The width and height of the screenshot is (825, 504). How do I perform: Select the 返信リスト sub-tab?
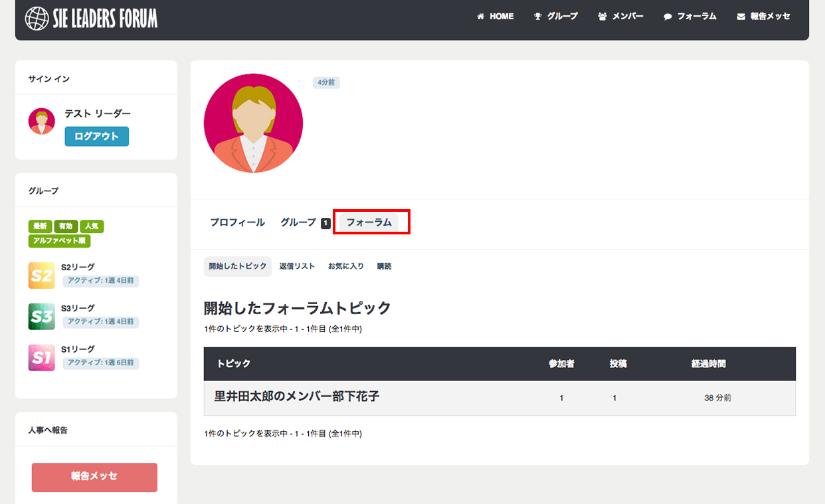coord(297,266)
